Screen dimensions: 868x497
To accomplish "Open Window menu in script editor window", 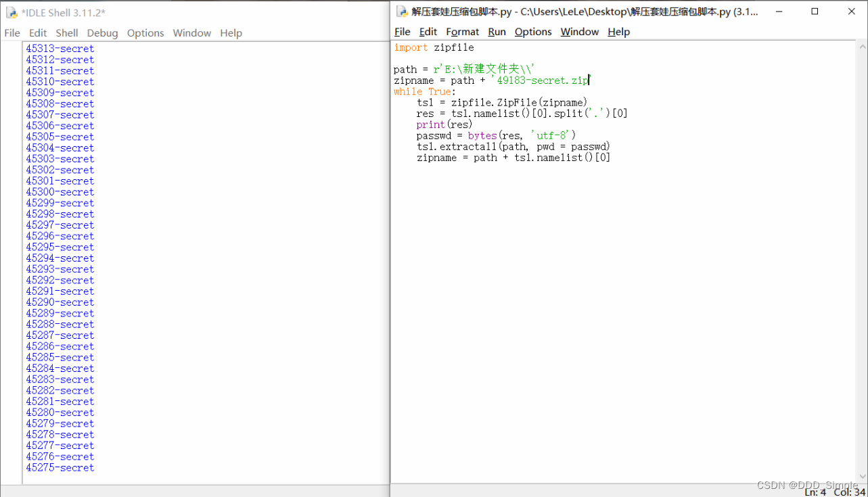I will [580, 32].
